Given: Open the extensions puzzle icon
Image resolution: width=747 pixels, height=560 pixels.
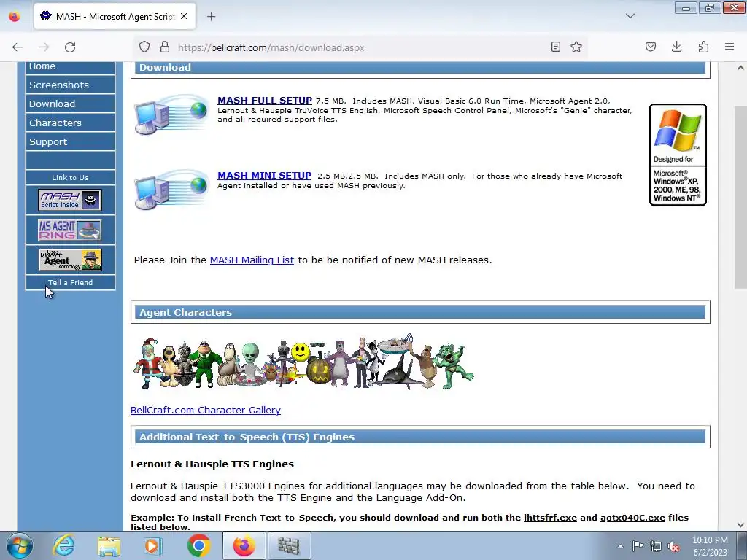Looking at the screenshot, I should (703, 47).
